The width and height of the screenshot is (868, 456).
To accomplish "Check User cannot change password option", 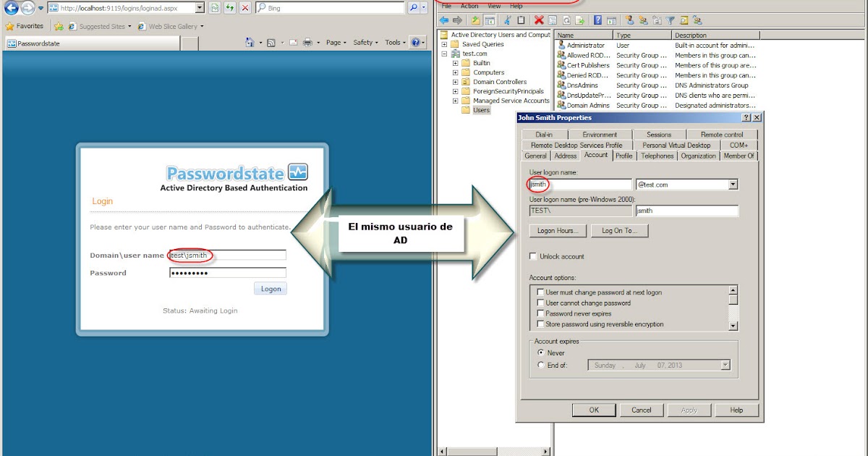I will coord(540,303).
